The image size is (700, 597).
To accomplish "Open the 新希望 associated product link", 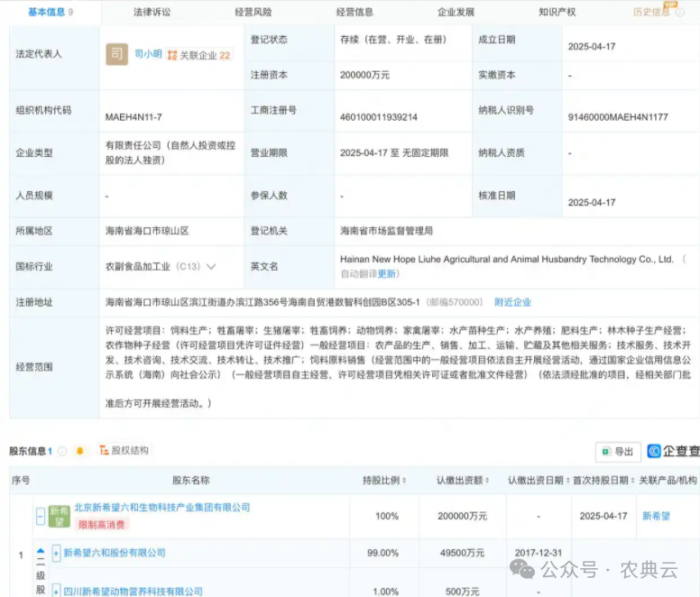I will pyautogui.click(x=656, y=516).
